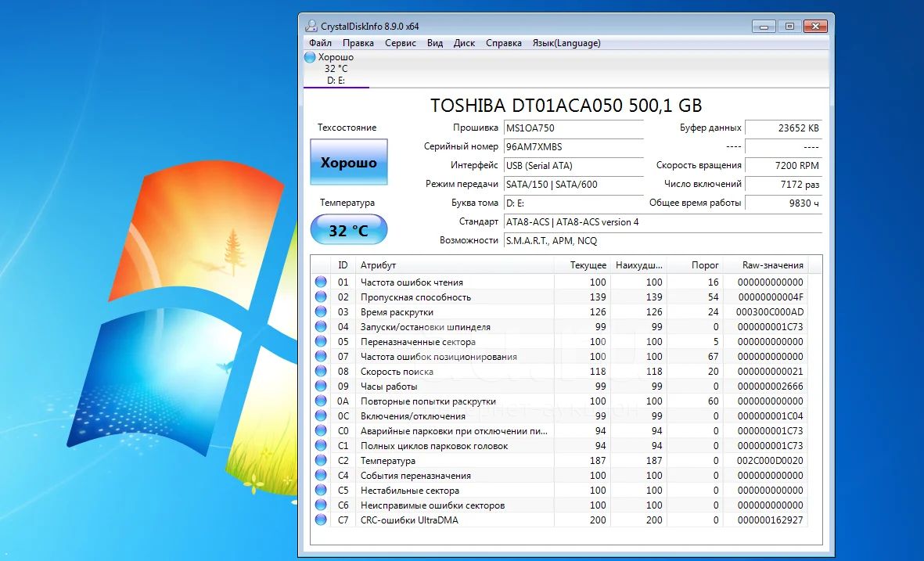924x561 pixels.
Task: Click status orb for attribute 02 row
Action: [x=321, y=297]
